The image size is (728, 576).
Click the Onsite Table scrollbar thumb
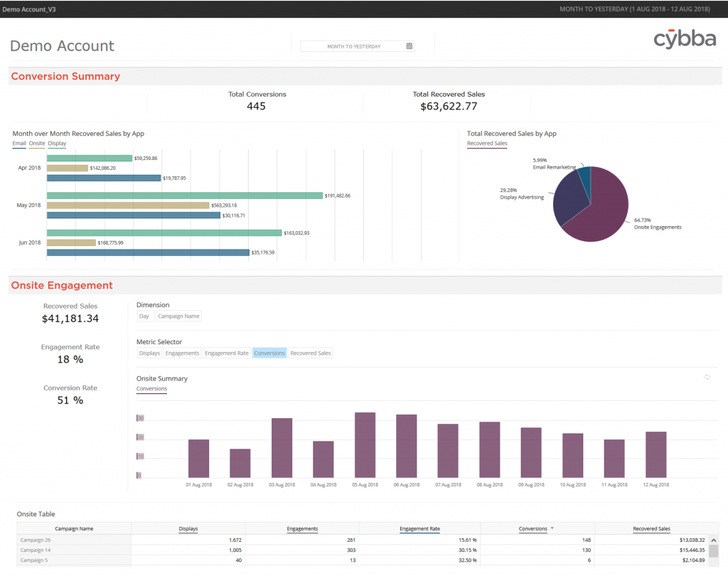click(x=714, y=551)
